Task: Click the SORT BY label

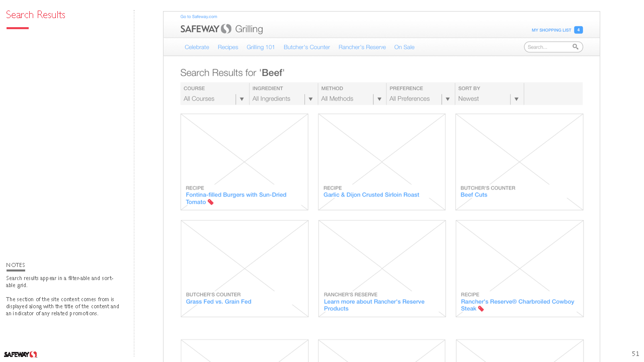Action: pos(468,88)
